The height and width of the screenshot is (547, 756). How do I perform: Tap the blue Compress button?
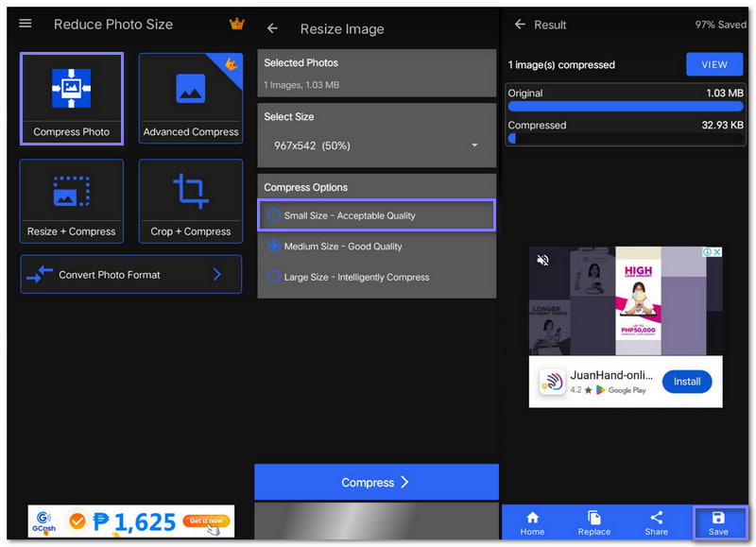coord(376,483)
